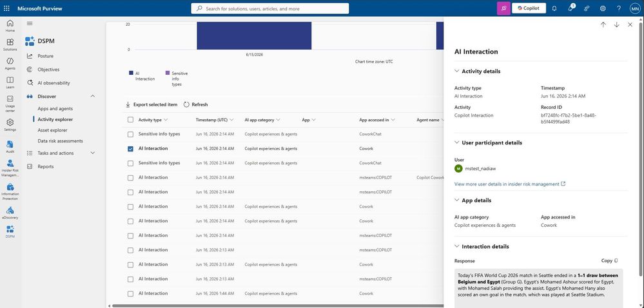
Task: Click Export selected item button
Action: click(151, 105)
